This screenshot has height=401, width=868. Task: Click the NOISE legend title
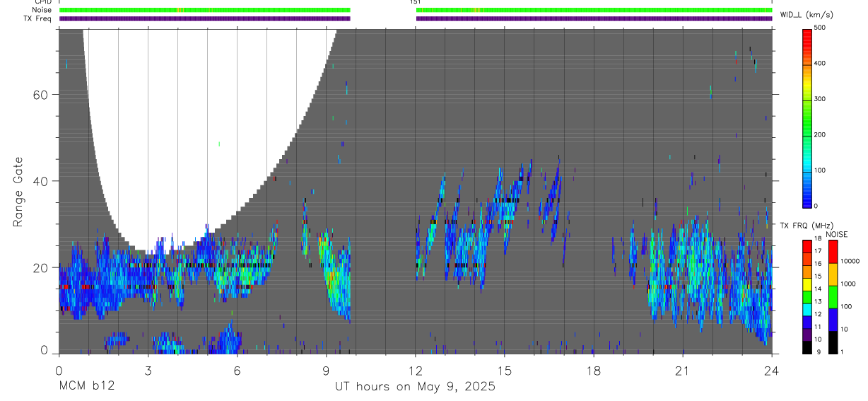click(x=837, y=234)
